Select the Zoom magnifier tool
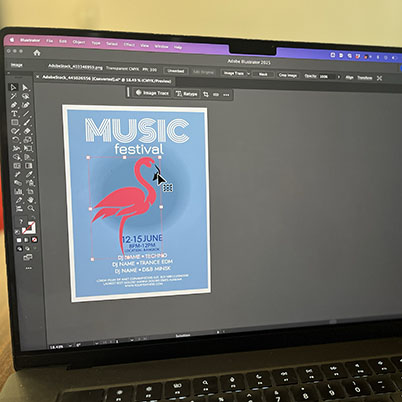The width and height of the screenshot is (402, 402). tap(31, 209)
